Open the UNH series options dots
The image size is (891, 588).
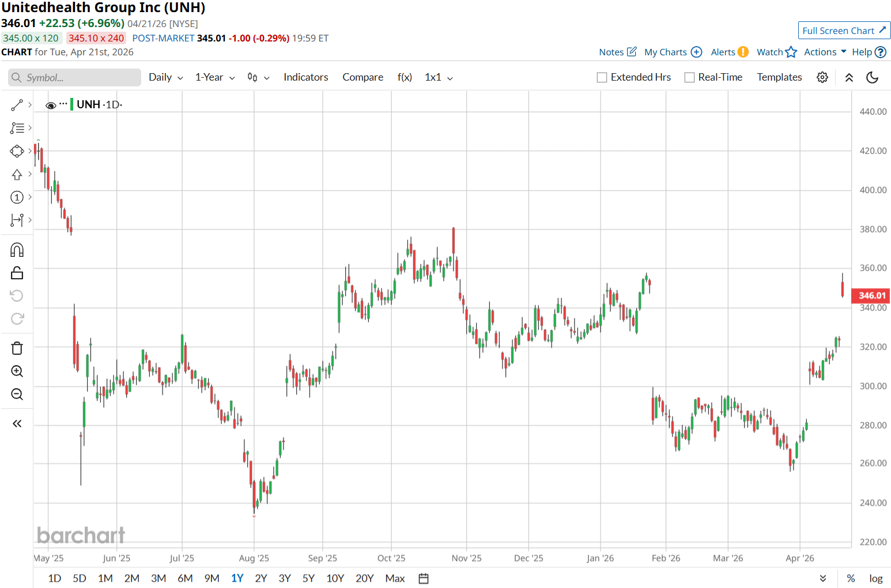[63, 104]
